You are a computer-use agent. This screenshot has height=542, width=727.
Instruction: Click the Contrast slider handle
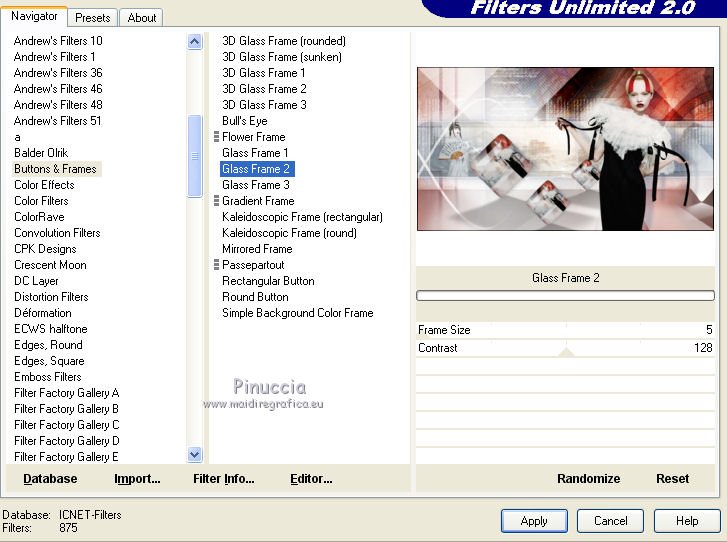tap(566, 353)
